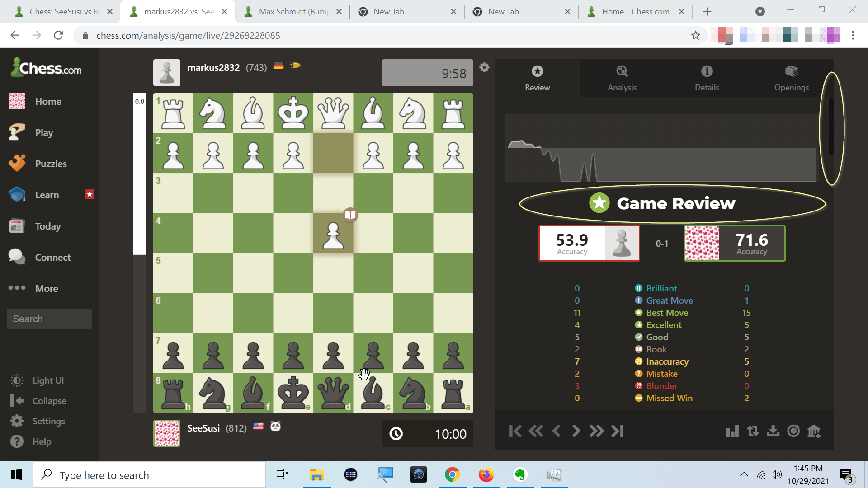
Task: Open notification center in taskbar
Action: coord(846,475)
